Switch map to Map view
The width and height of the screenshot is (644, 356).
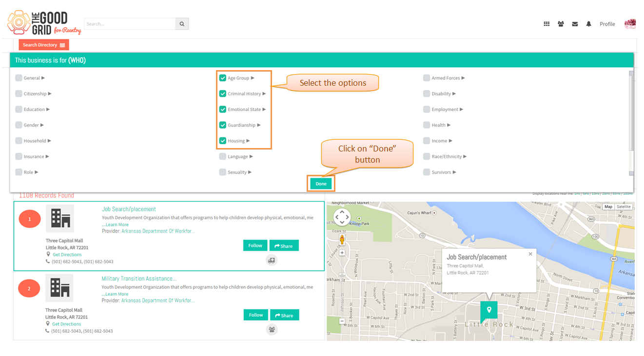[x=608, y=207]
